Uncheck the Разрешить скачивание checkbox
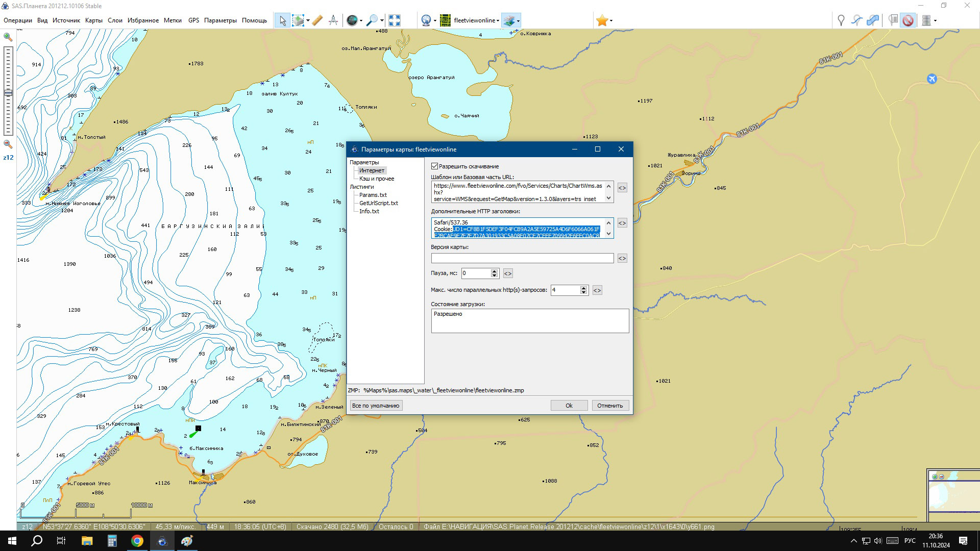This screenshot has height=551, width=980. click(435, 166)
